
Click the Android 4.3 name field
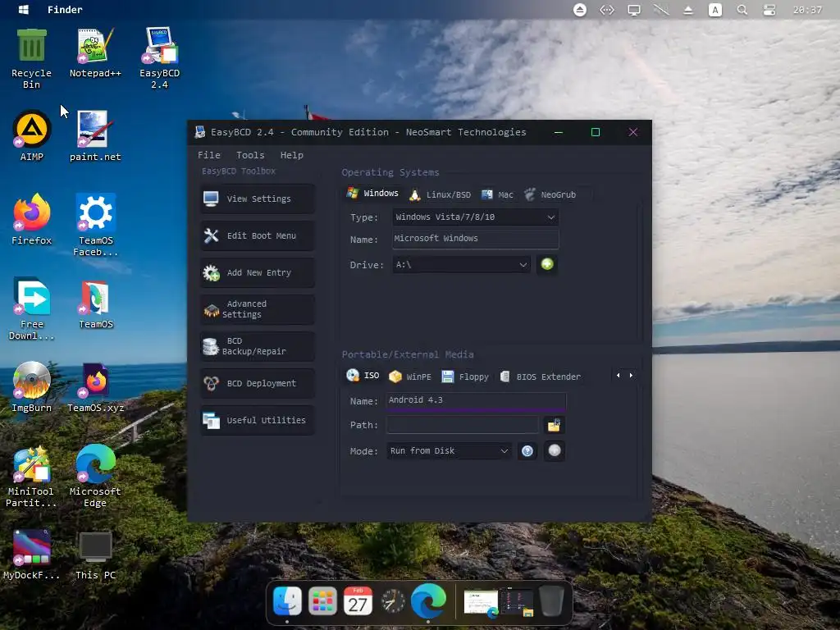click(477, 400)
